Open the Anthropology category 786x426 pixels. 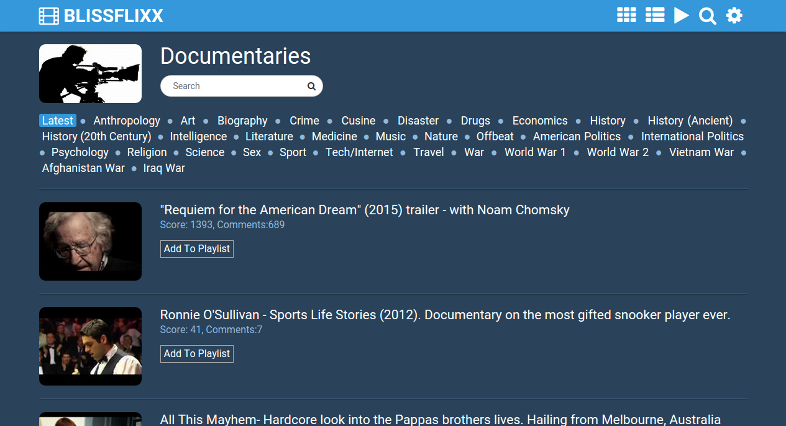pos(127,121)
